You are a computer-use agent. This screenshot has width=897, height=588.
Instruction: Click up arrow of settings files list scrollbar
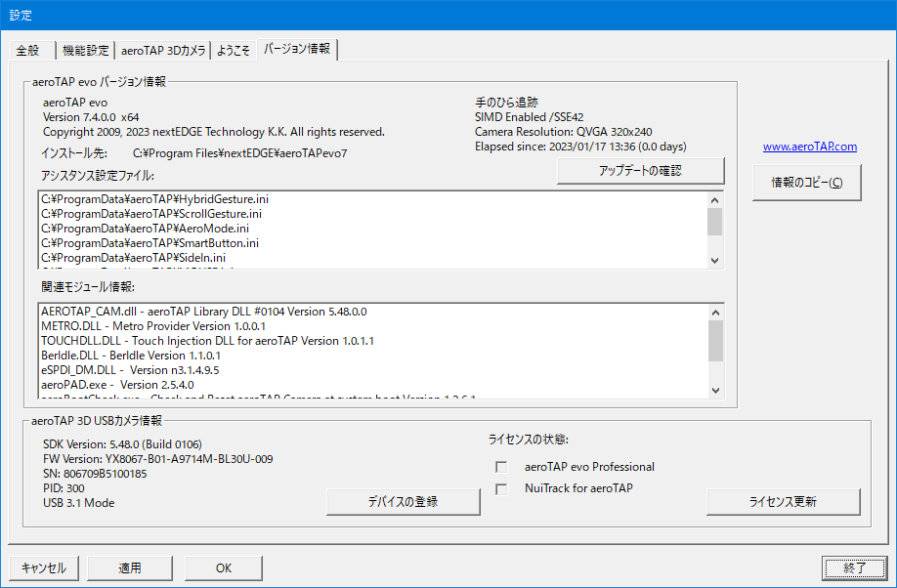point(714,199)
